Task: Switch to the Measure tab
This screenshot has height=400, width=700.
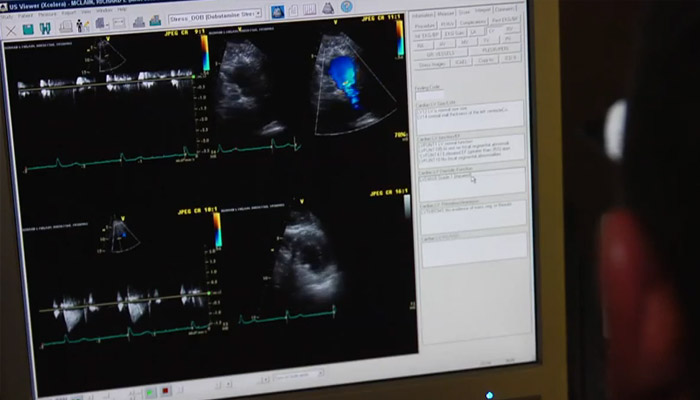Action: (445, 13)
